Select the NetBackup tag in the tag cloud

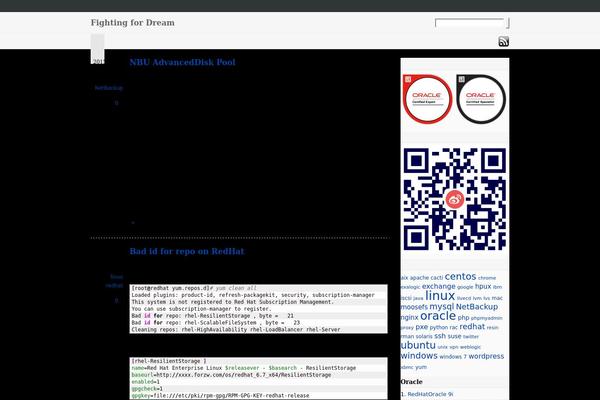click(x=477, y=307)
